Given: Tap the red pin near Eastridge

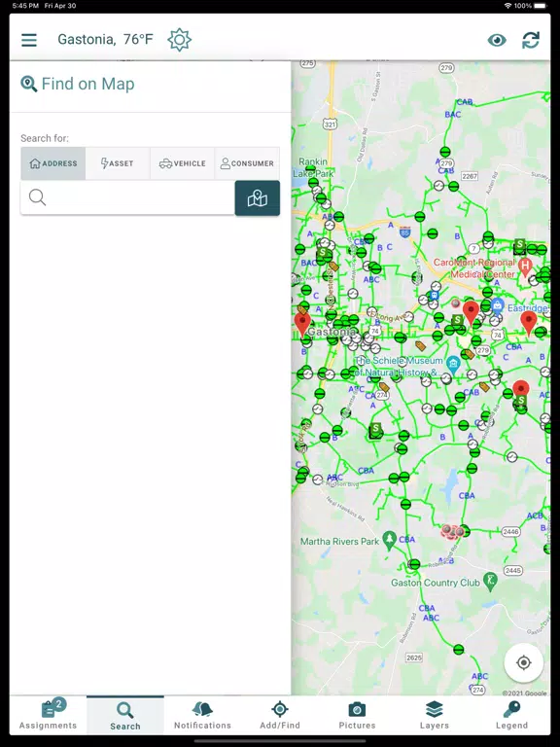Looking at the screenshot, I should tap(529, 323).
